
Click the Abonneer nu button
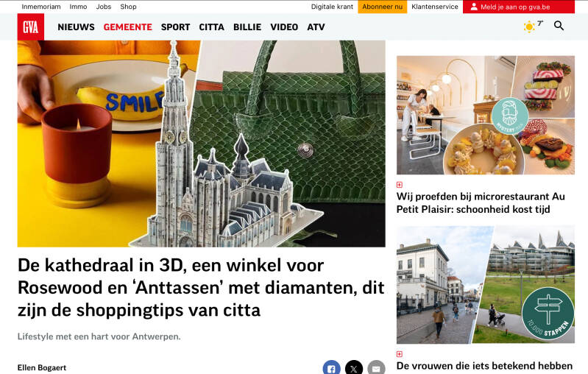(383, 7)
